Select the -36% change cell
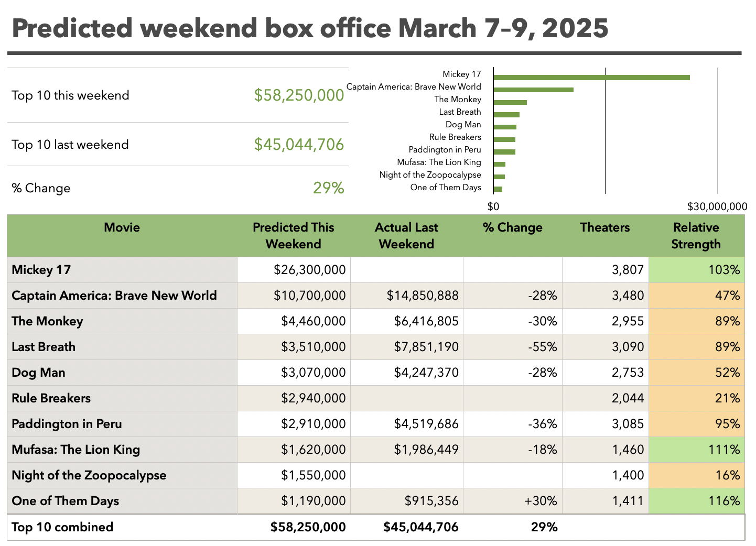Screen dimensions: 756x546 513,424
